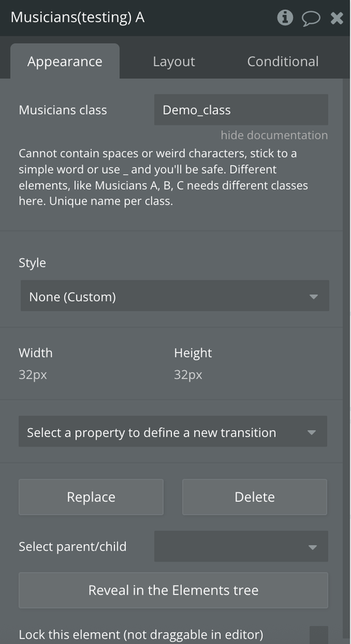Open the Style dropdown showing None (Custom)
The image size is (351, 644).
[175, 296]
